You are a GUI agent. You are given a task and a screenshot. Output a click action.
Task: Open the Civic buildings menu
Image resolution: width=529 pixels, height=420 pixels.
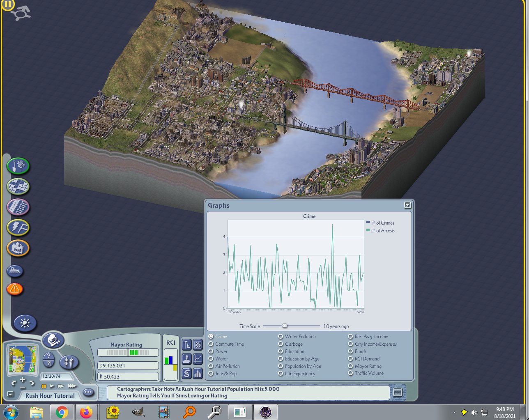(x=18, y=248)
